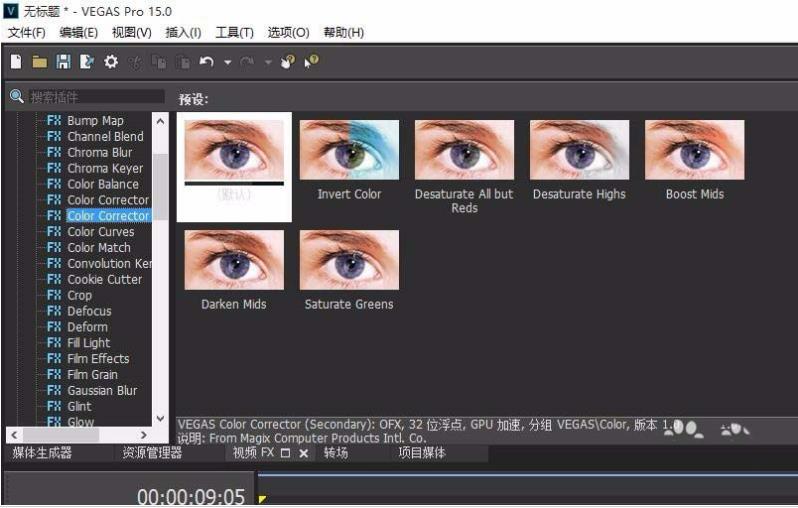Open the 文件(F) menu
The width and height of the screenshot is (798, 508).
[x=26, y=33]
